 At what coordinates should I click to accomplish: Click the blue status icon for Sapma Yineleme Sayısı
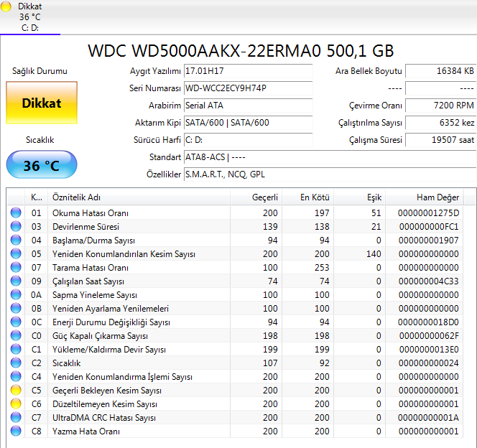16,295
